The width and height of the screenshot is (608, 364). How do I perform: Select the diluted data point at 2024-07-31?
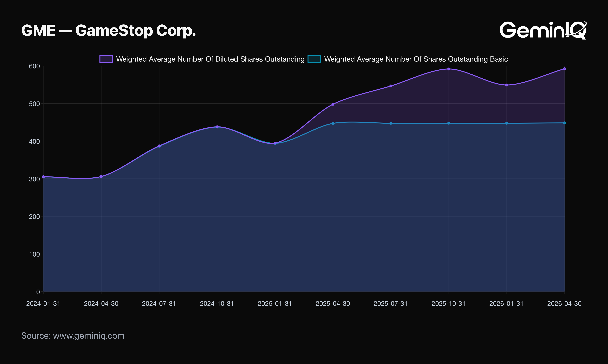(x=159, y=146)
